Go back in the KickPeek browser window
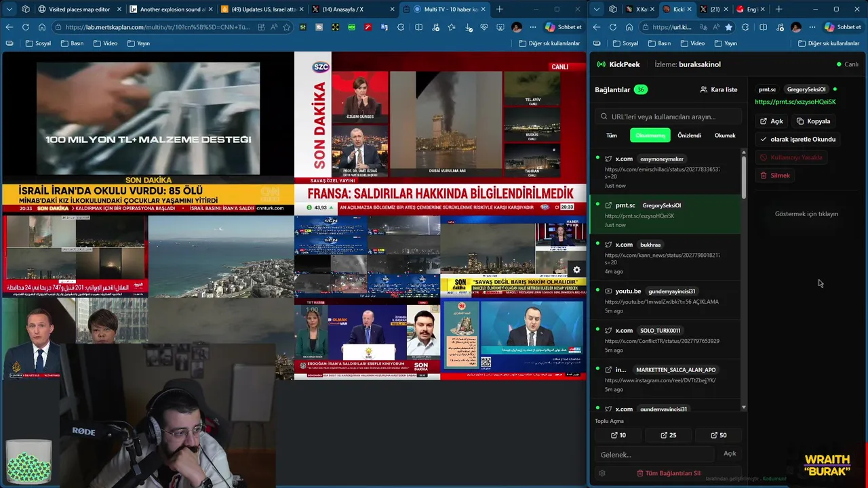The image size is (868, 488). [x=597, y=27]
